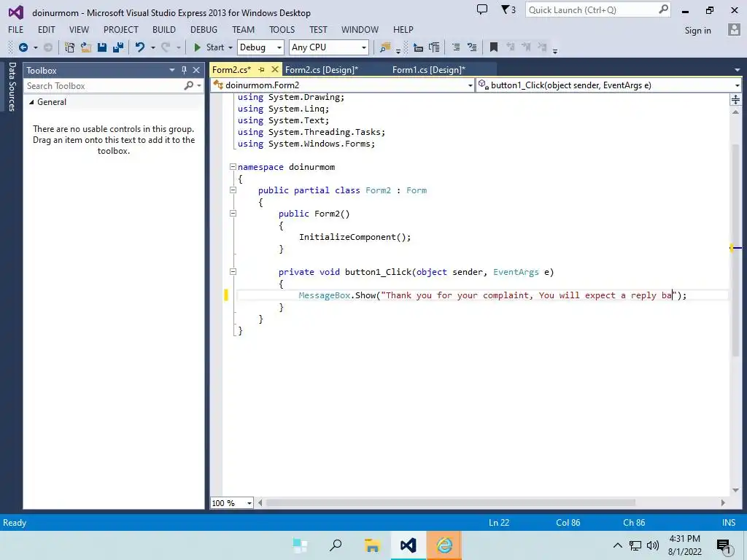
Task: Close the Toolbox panel
Action: pyautogui.click(x=196, y=70)
